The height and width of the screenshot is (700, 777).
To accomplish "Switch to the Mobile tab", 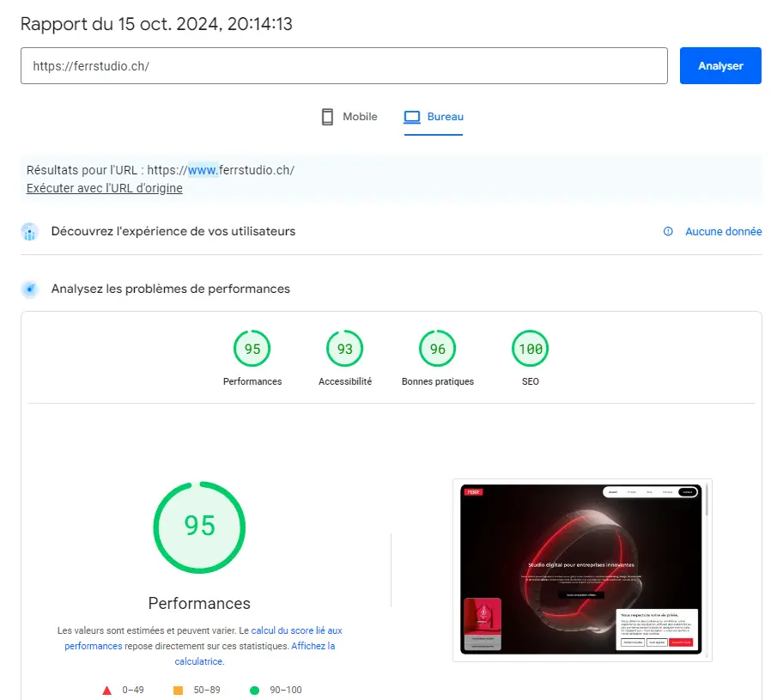I will point(349,117).
